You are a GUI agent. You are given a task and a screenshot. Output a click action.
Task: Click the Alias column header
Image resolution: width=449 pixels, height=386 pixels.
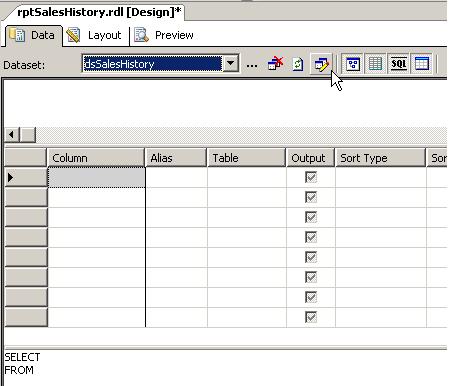[176, 158]
